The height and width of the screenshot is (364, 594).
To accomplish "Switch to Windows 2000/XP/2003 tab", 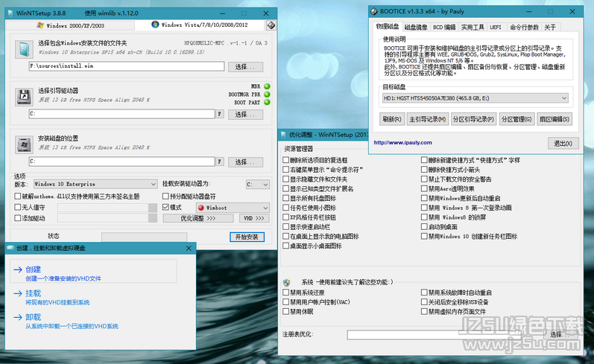I will point(71,25).
